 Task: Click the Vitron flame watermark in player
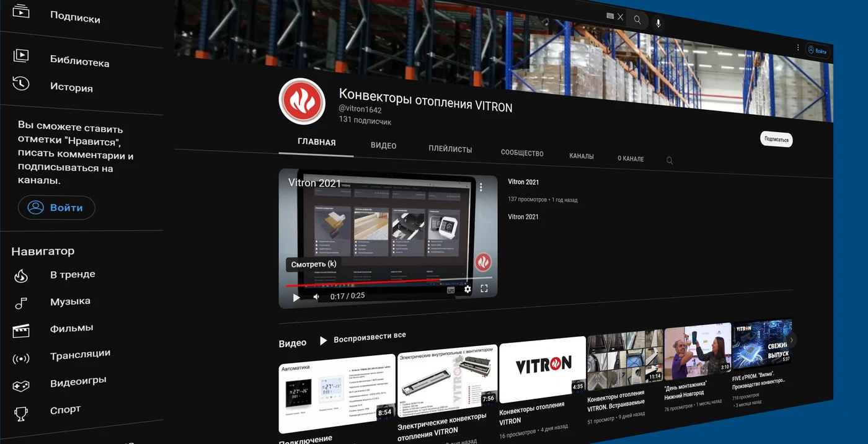[x=483, y=262]
